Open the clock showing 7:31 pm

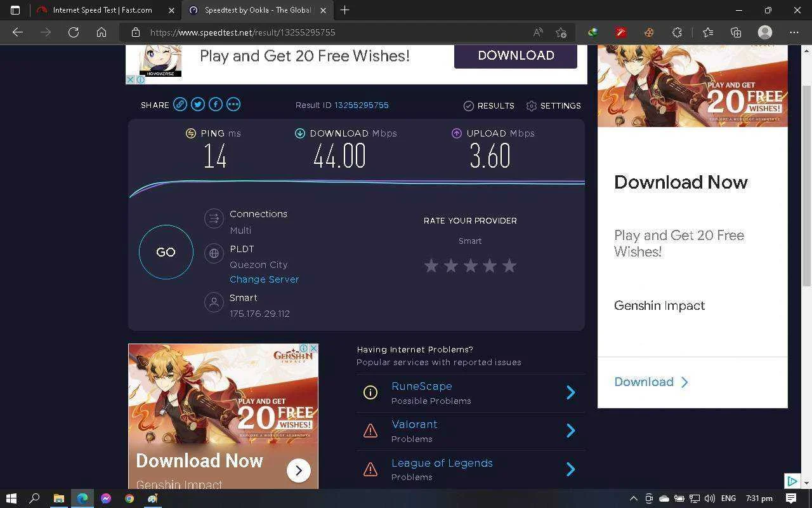tap(759, 498)
